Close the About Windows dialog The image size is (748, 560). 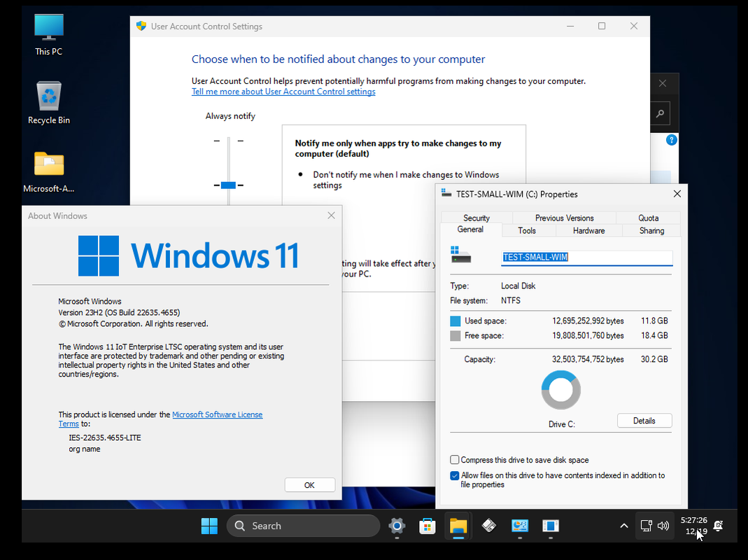pos(331,216)
